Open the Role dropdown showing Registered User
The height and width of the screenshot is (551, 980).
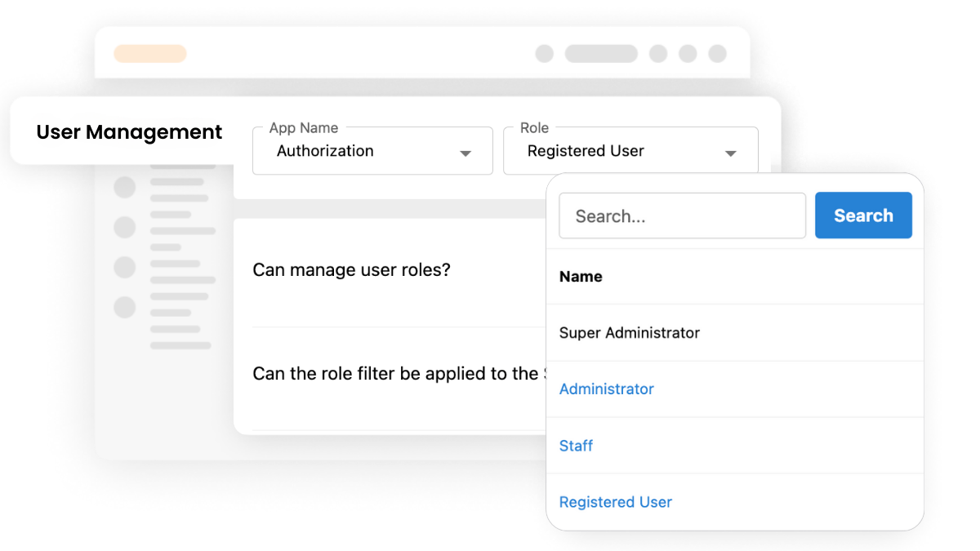(630, 151)
